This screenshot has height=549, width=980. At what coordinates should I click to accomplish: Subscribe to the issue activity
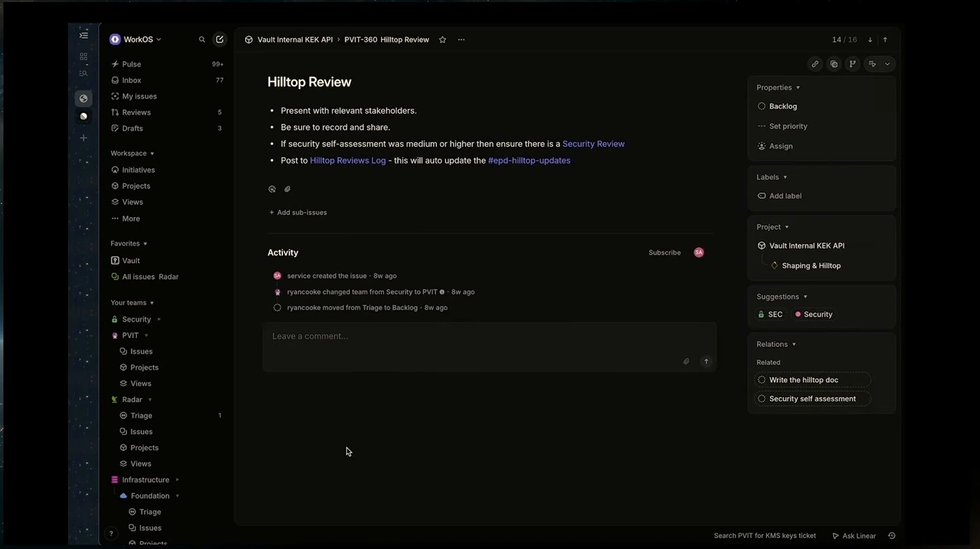pos(664,252)
